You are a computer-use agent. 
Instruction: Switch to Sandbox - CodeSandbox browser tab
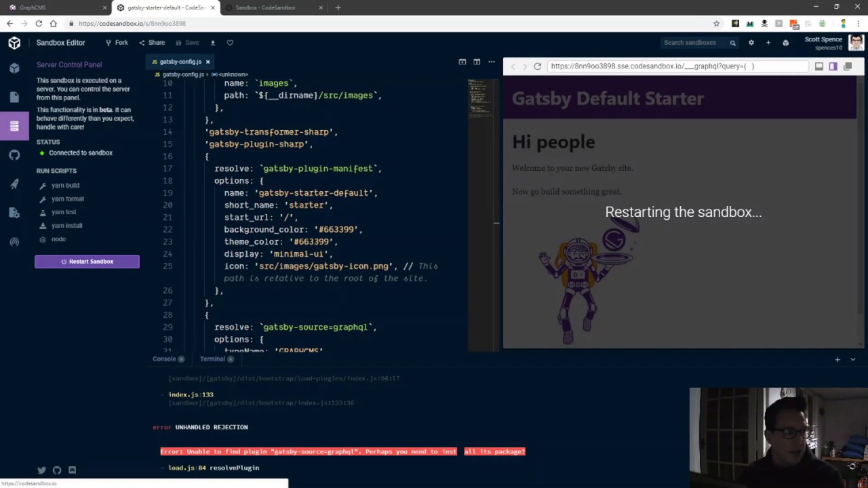click(273, 7)
